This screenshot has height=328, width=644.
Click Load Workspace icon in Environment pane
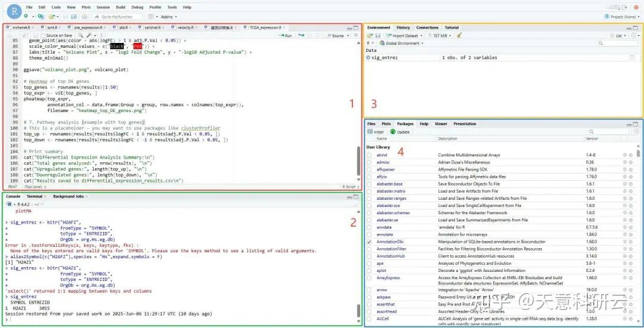pyautogui.click(x=370, y=36)
